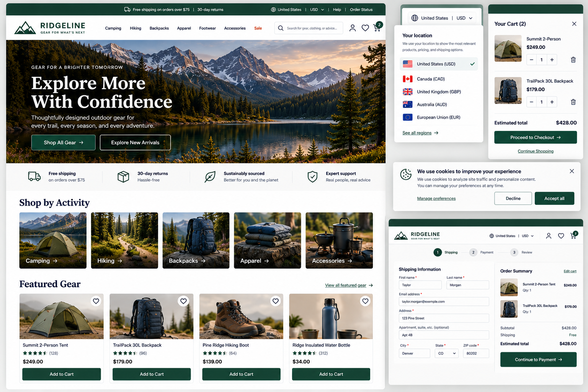Open account icon in checkout header
The height and width of the screenshot is (392, 588).
tap(549, 236)
